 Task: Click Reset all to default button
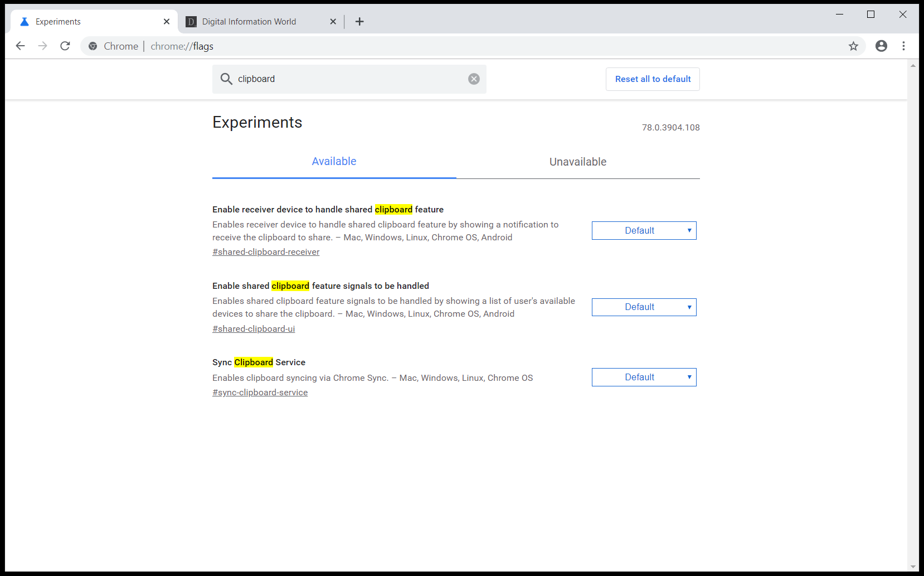[x=653, y=79]
